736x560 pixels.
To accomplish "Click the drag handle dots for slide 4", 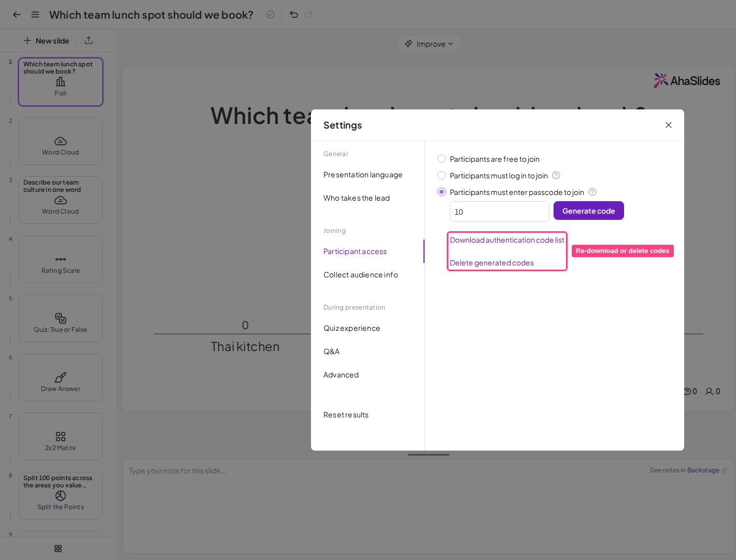I will pos(10,280).
